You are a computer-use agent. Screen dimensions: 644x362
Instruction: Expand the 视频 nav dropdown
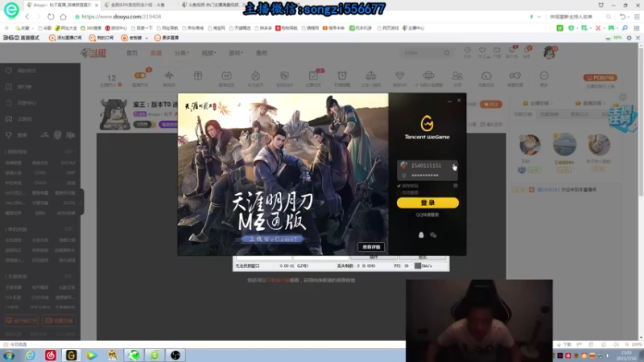[x=208, y=53]
